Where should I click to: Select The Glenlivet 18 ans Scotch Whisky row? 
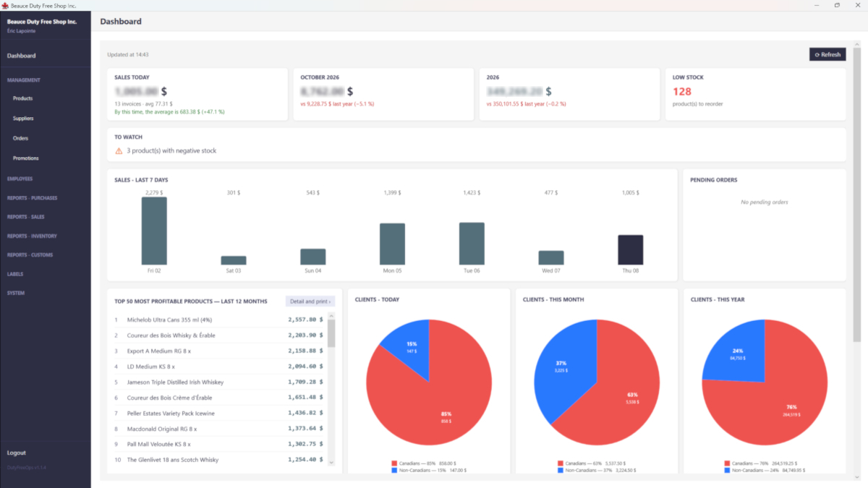pyautogui.click(x=218, y=460)
